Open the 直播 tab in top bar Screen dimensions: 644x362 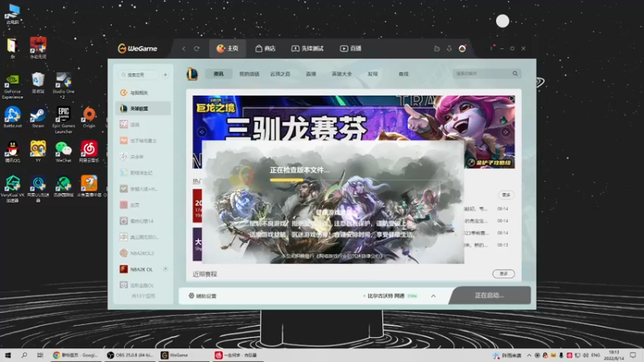click(350, 48)
